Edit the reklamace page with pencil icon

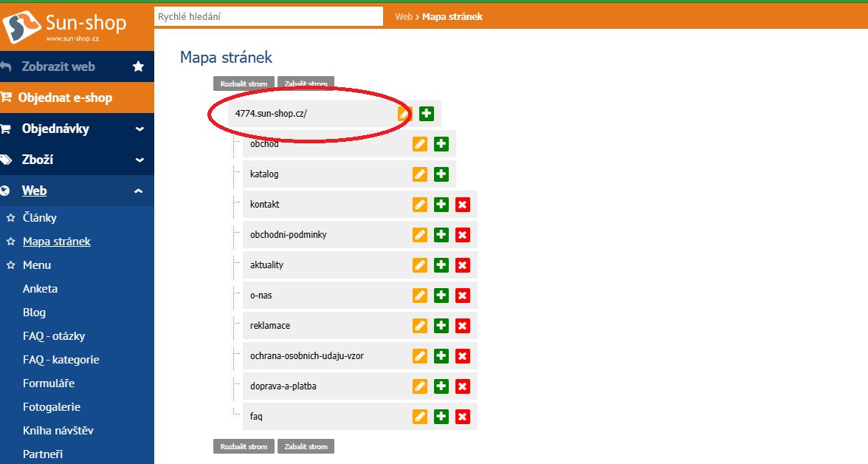click(x=419, y=326)
